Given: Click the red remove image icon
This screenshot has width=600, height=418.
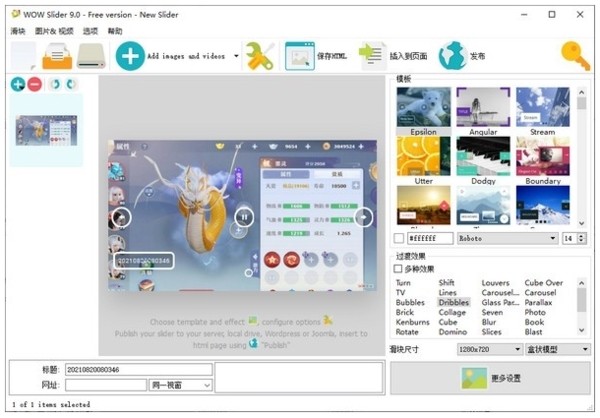Looking at the screenshot, I should tap(34, 85).
